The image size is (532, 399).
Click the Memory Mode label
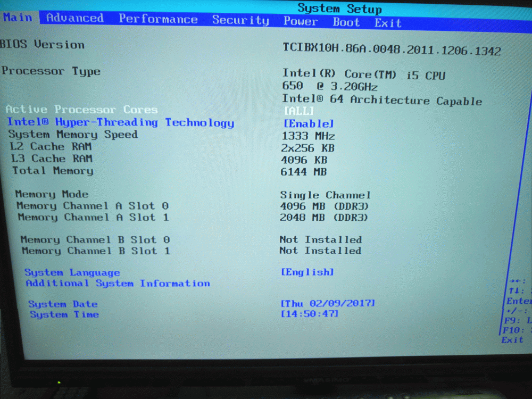[x=52, y=194]
